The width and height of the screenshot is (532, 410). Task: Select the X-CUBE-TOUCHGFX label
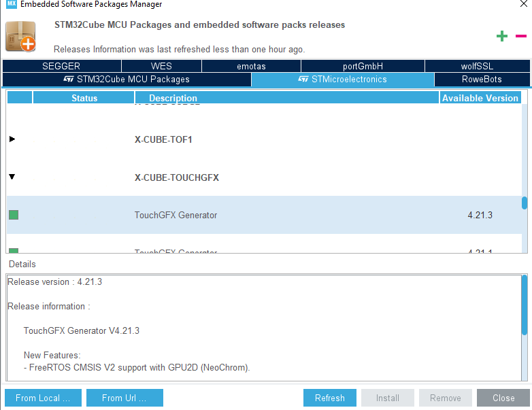[177, 177]
